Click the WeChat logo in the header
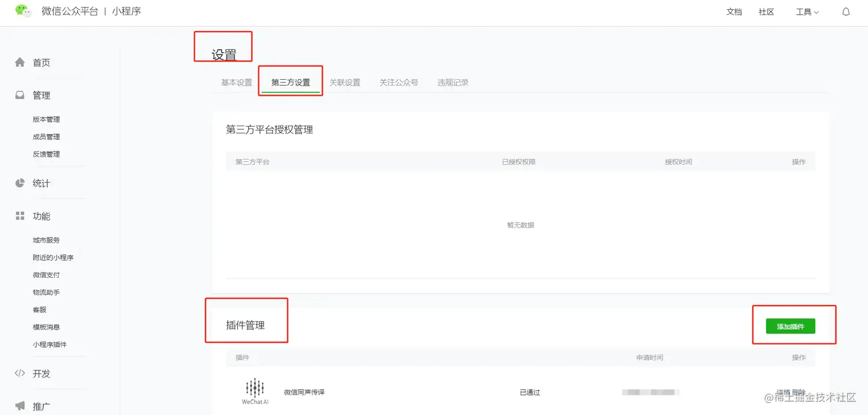868x415 pixels. pos(23,11)
